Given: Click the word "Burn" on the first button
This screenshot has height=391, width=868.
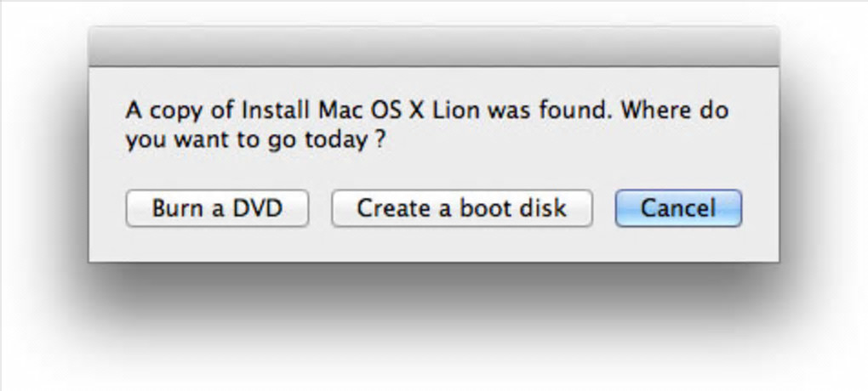Looking at the screenshot, I should [176, 208].
